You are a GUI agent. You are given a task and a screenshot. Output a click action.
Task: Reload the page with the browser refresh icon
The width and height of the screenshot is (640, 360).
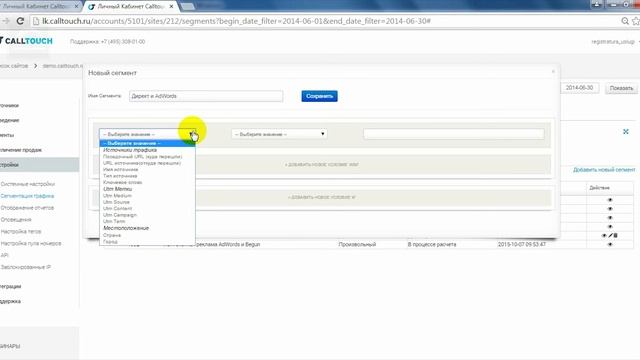tap(20, 21)
